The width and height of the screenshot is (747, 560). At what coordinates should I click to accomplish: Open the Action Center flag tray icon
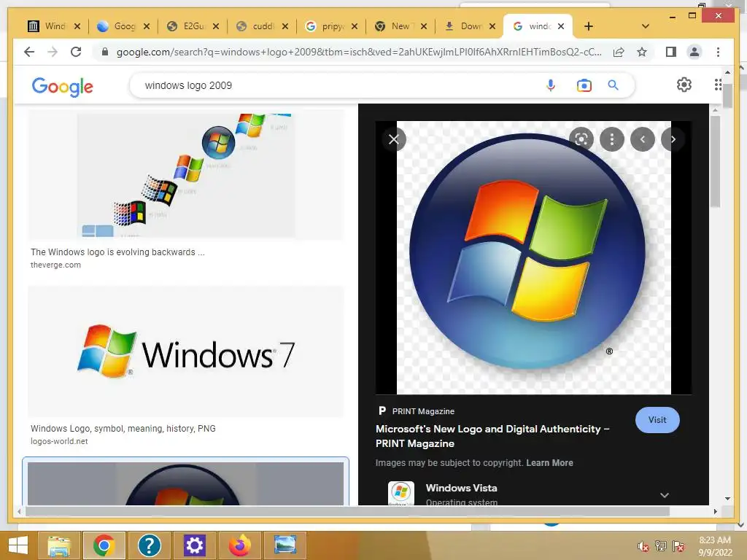(678, 545)
